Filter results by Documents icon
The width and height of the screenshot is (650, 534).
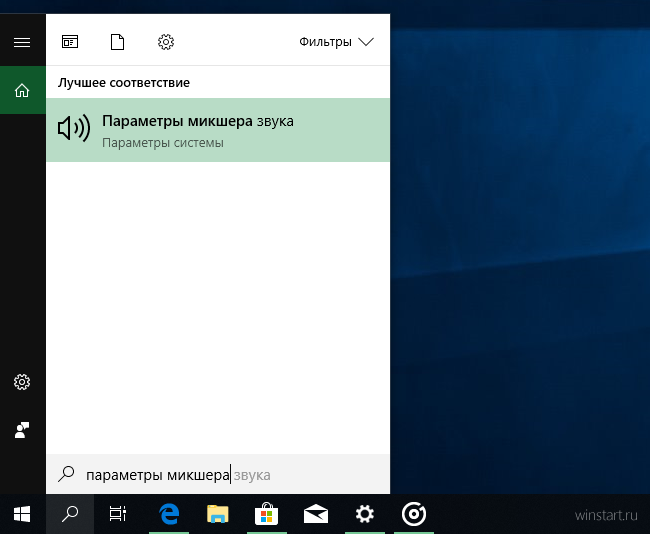117,42
